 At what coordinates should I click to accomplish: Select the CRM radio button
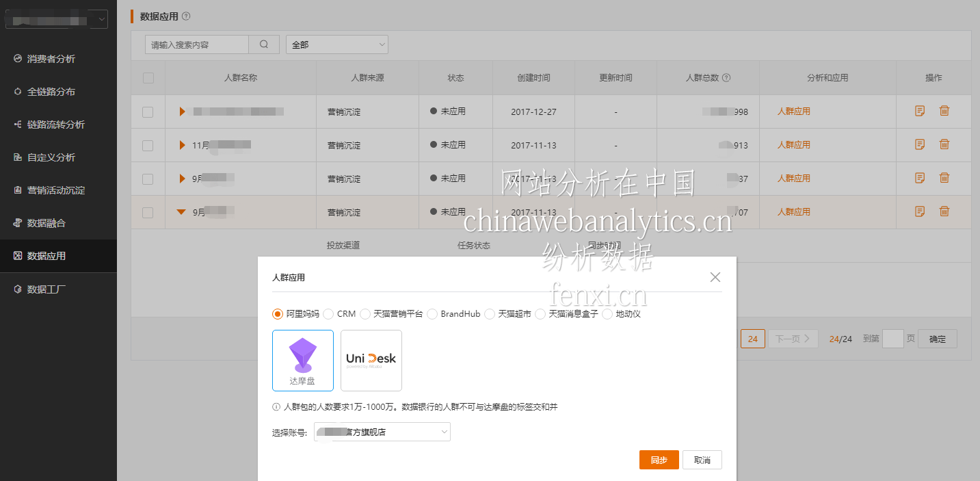tap(328, 314)
